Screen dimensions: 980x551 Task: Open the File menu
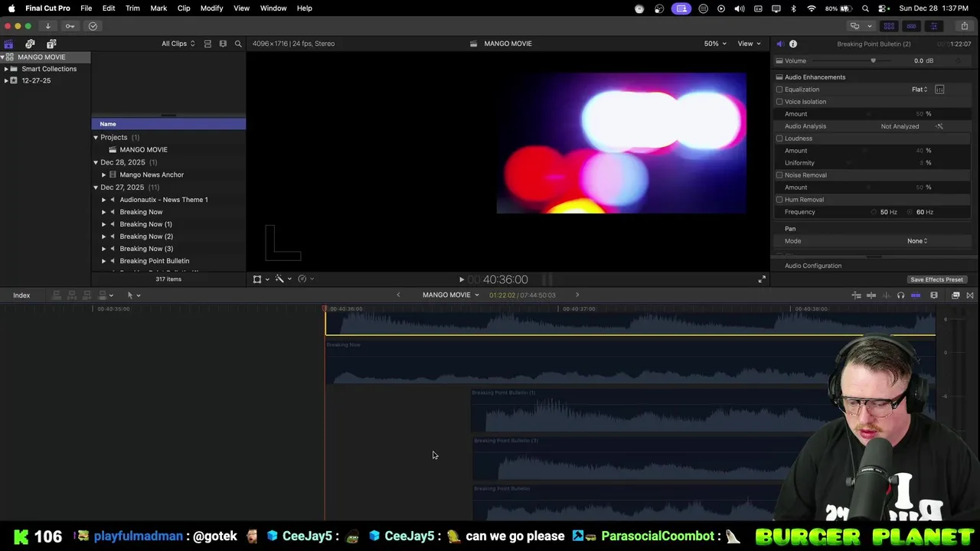(x=87, y=8)
